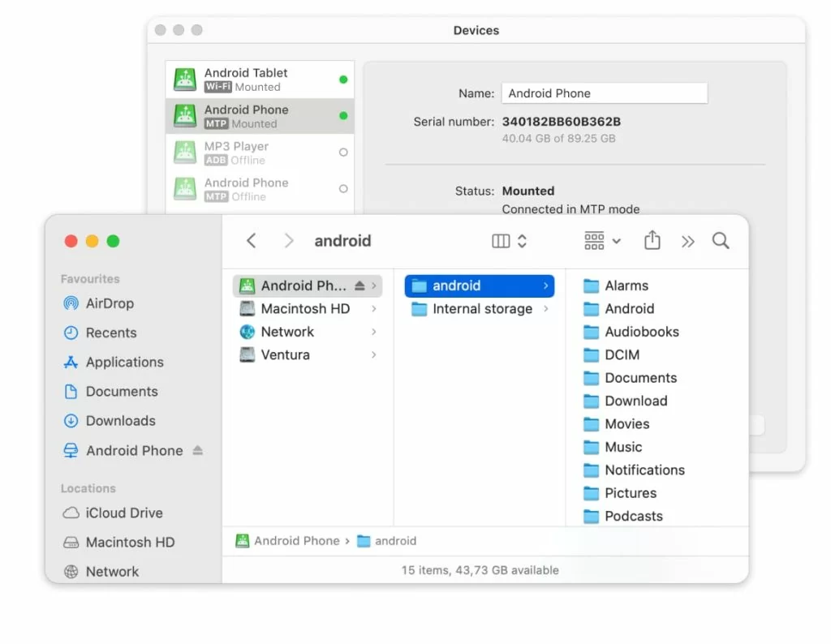Expand Macintosh HD in the column browser
831x644 pixels.
coord(372,309)
